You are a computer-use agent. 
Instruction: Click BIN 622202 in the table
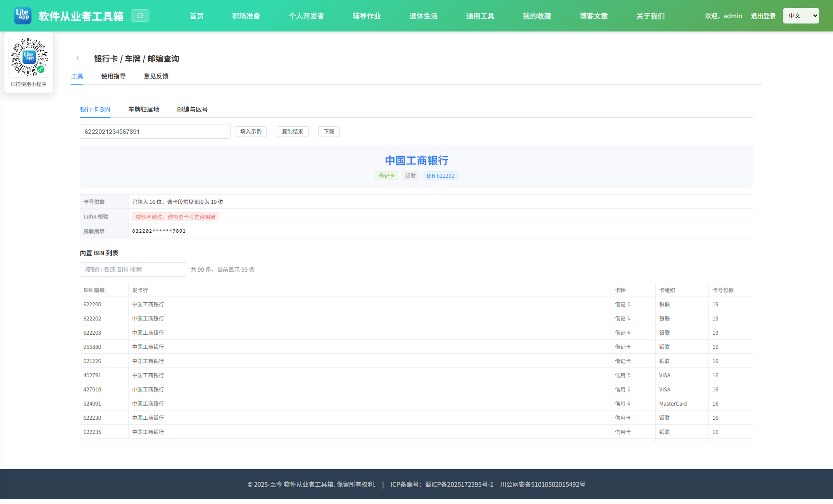click(92, 319)
